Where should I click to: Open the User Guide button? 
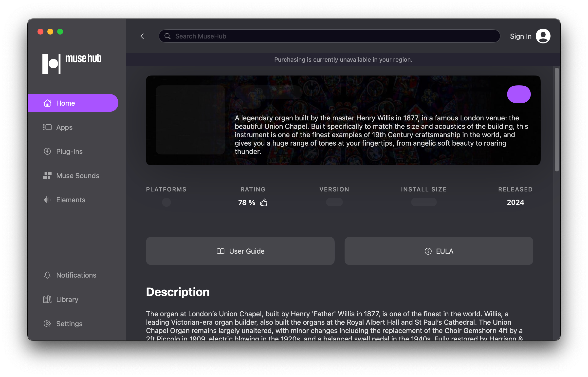click(240, 251)
